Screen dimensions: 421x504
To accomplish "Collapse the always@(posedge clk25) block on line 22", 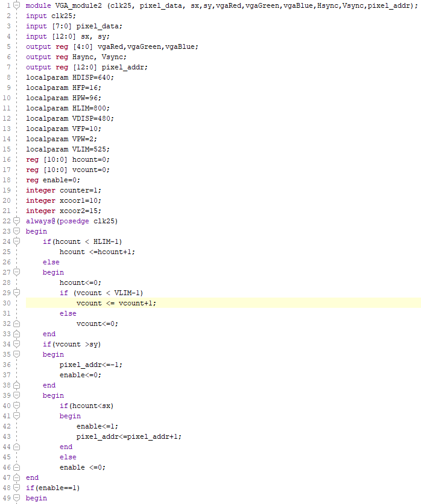I will [x=17, y=221].
